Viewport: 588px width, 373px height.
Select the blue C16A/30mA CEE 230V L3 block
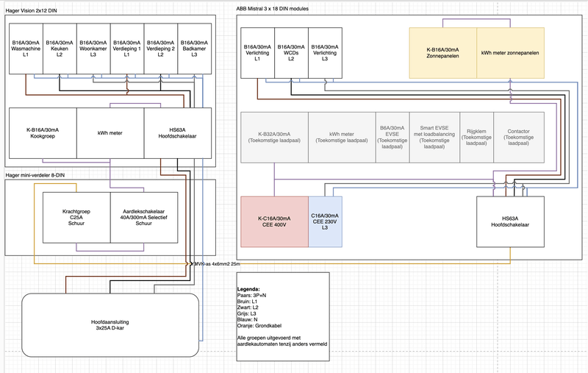tap(325, 221)
